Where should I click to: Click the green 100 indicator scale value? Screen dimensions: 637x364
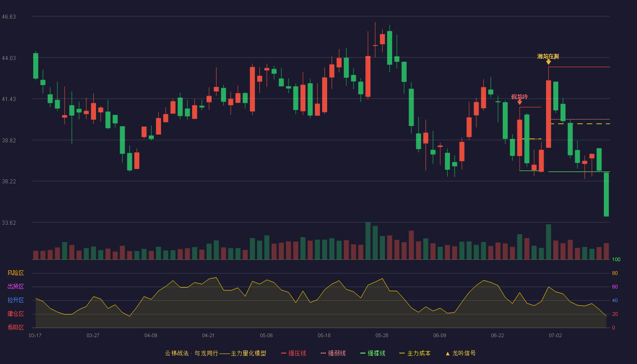point(616,260)
